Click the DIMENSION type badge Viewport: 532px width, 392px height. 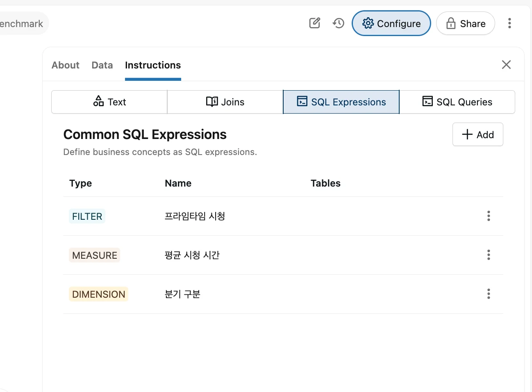(x=98, y=294)
